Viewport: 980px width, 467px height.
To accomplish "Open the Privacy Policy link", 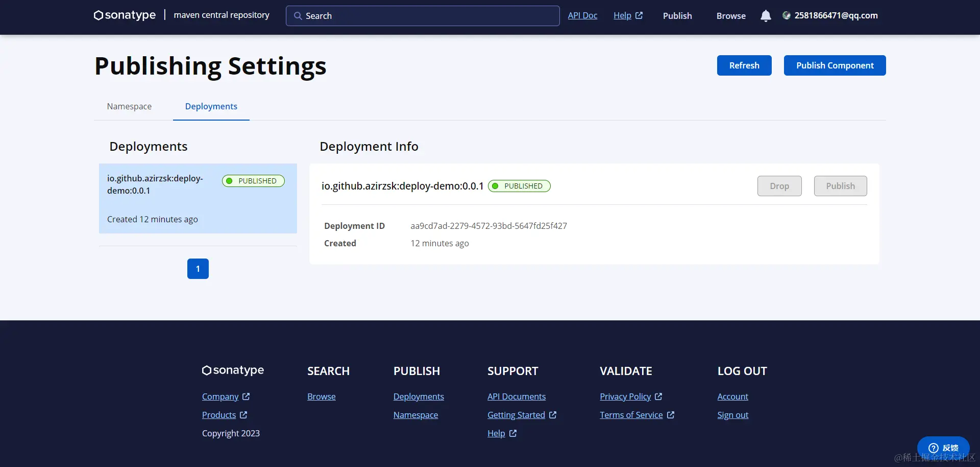I will coord(625,396).
